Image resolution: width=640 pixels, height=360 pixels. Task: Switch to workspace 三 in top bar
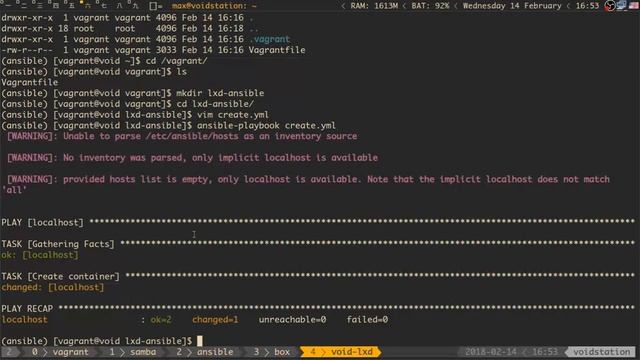click(40, 6)
